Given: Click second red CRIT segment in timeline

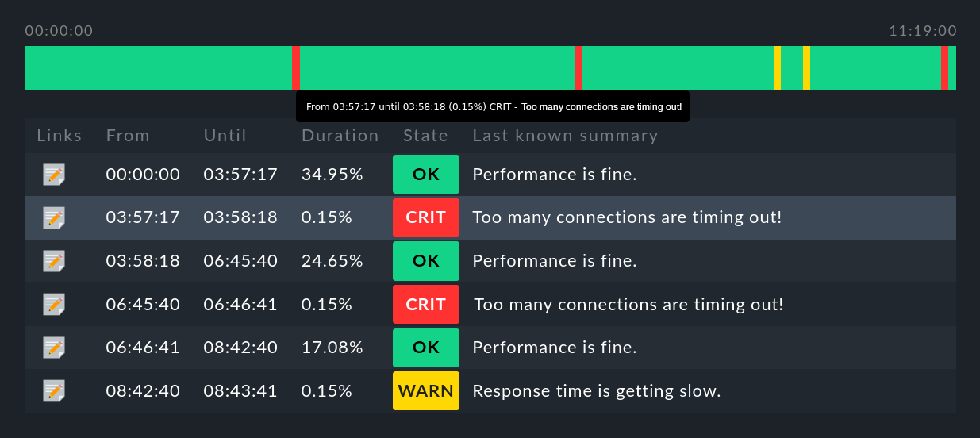Looking at the screenshot, I should tap(578, 68).
